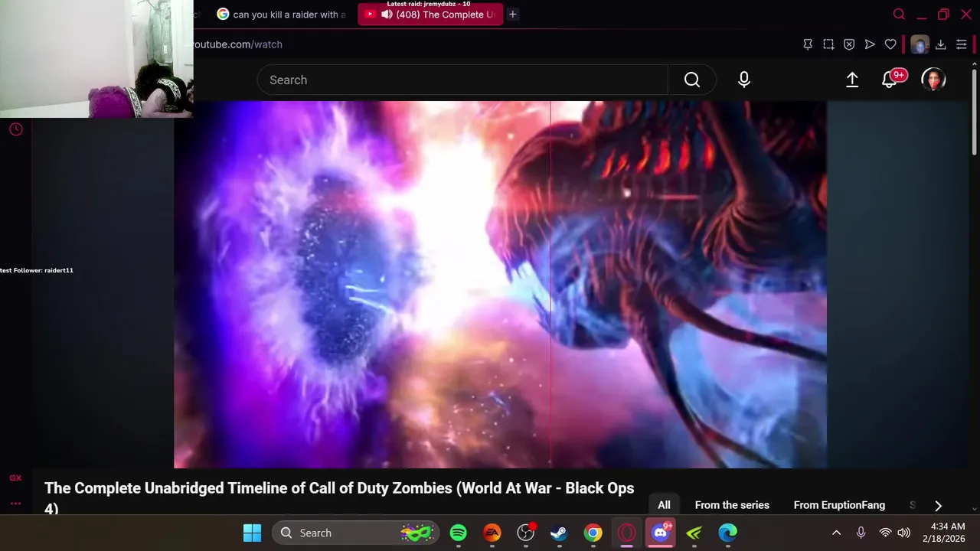Select the 'From EruptionFang' chip

click(839, 505)
